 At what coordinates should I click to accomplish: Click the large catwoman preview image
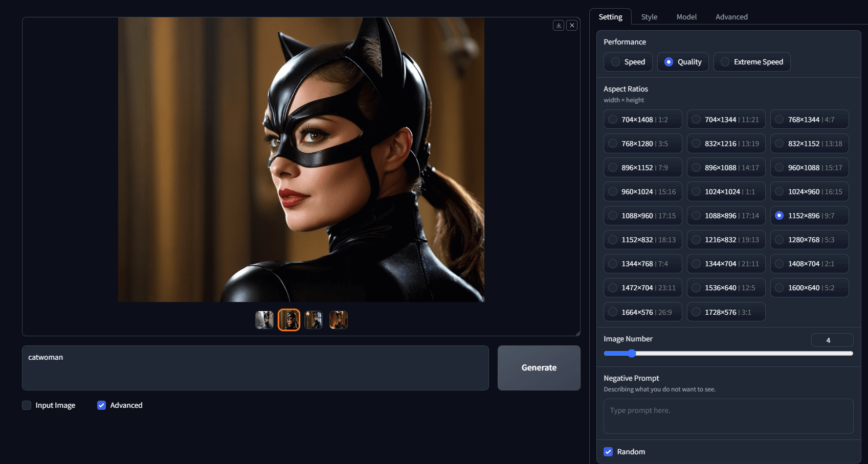pyautogui.click(x=301, y=159)
